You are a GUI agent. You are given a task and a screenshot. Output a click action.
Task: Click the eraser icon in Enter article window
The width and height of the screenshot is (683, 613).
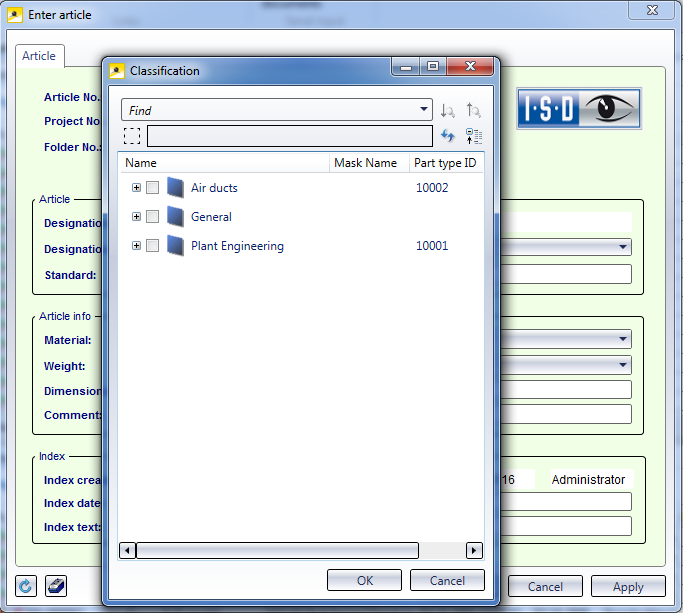coord(56,586)
